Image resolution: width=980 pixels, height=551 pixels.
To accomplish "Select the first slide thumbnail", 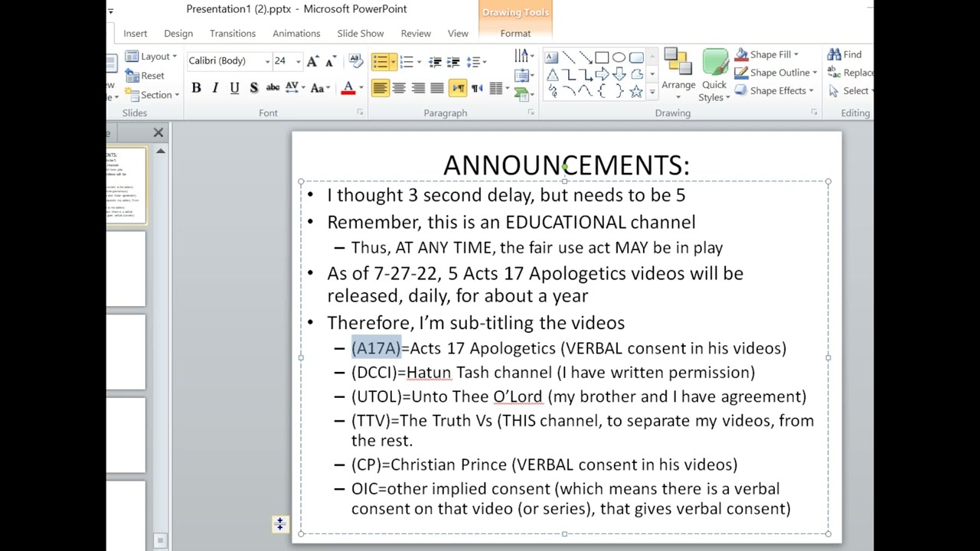I will coord(126,185).
